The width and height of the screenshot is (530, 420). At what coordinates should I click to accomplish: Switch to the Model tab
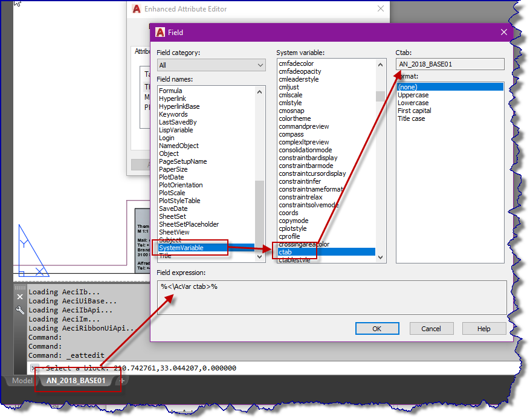[x=22, y=381]
